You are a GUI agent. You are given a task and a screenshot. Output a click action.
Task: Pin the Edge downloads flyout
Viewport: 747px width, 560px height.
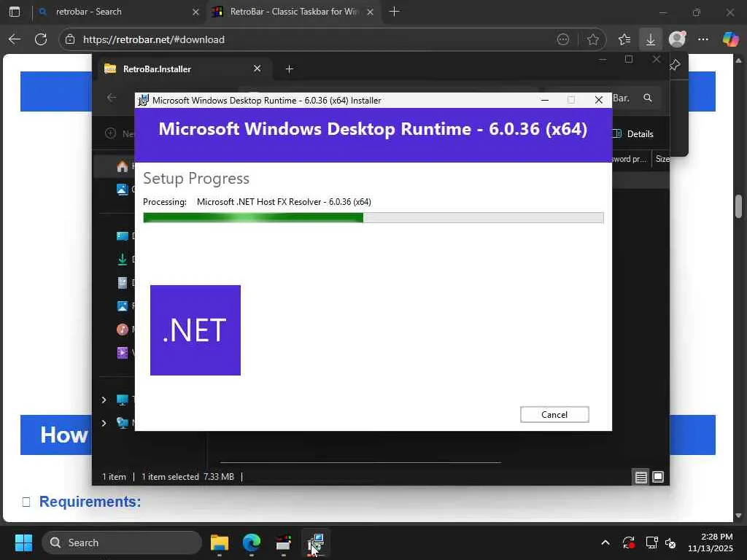click(676, 65)
